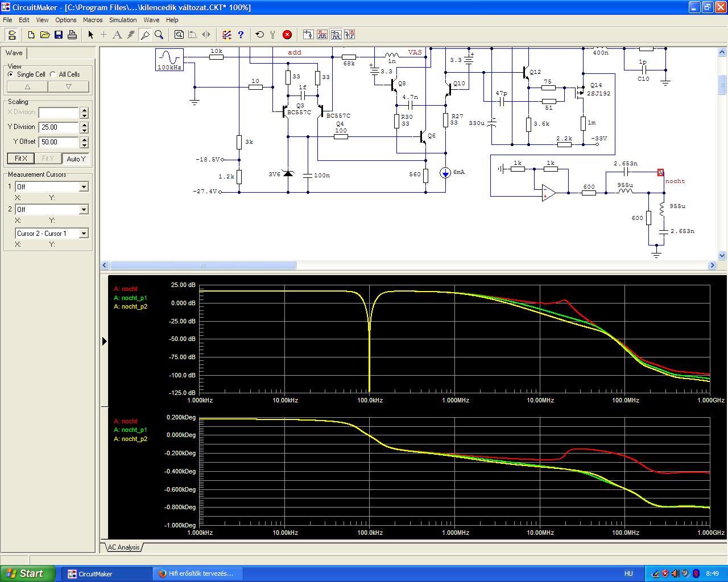Click the New document icon

pos(31,35)
